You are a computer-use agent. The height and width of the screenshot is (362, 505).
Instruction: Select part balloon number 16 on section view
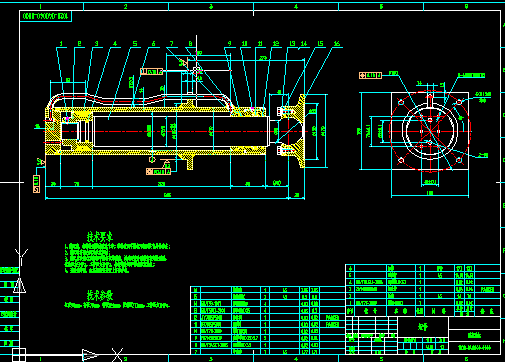[x=337, y=44]
